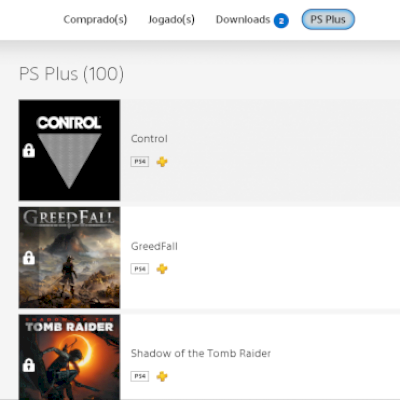Click the lock icon on GreedFall cover
The image size is (400, 400).
(x=29, y=258)
